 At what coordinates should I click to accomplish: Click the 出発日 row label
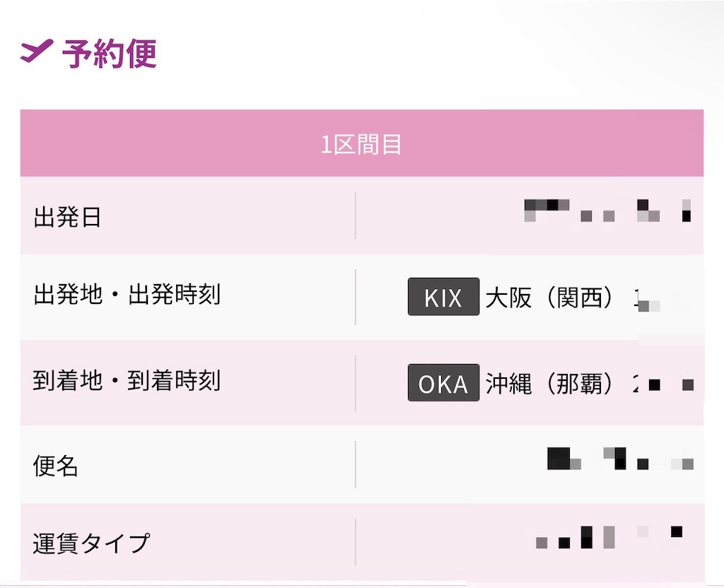click(67, 216)
